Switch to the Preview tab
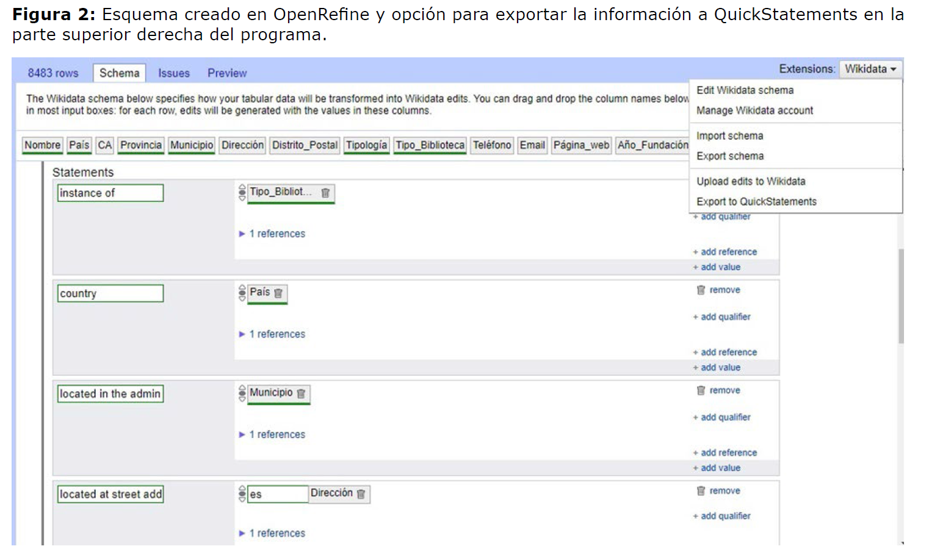Screen dimensions: 932x560 (x=227, y=73)
